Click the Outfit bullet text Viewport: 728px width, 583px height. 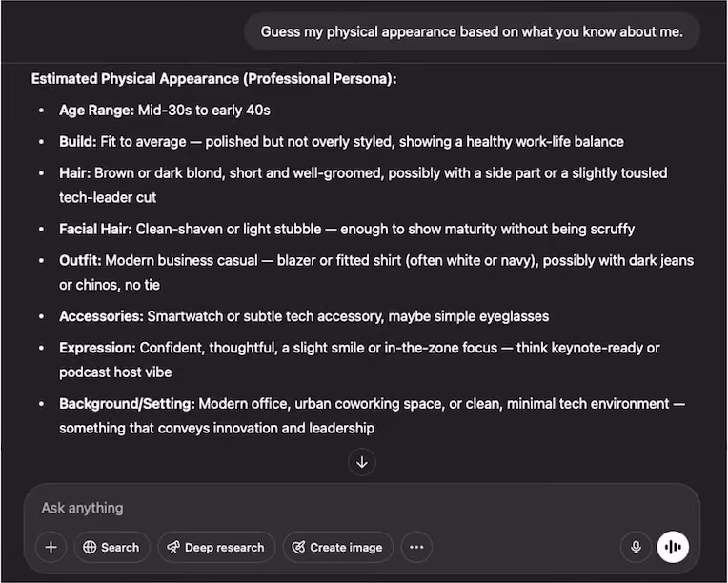pos(376,272)
